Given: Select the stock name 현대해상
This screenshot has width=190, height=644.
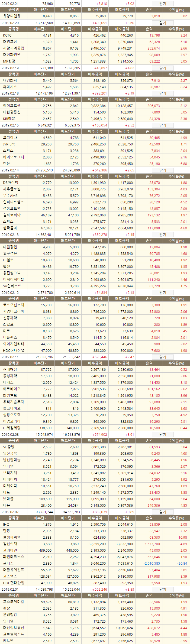Looking at the screenshot, I should pos(10,370).
